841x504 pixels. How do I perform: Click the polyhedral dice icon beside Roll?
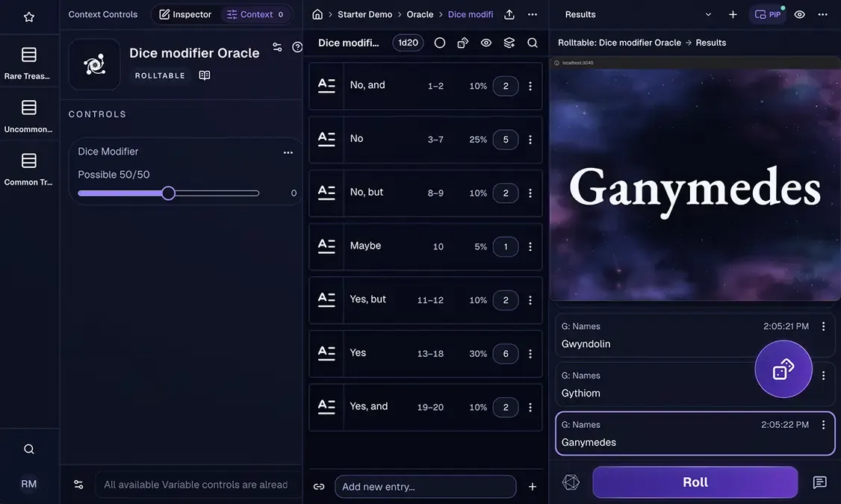pos(571,482)
